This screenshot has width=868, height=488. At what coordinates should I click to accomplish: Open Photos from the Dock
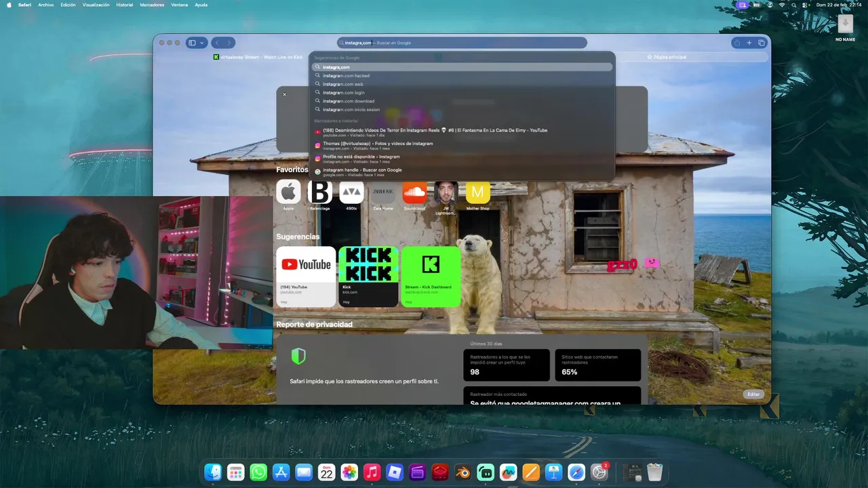pos(349,472)
